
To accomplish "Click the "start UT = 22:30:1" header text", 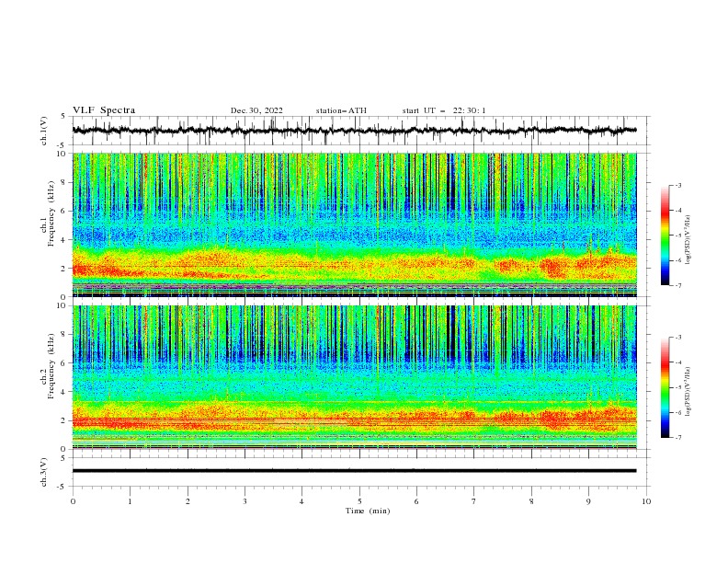I will 444,110.
